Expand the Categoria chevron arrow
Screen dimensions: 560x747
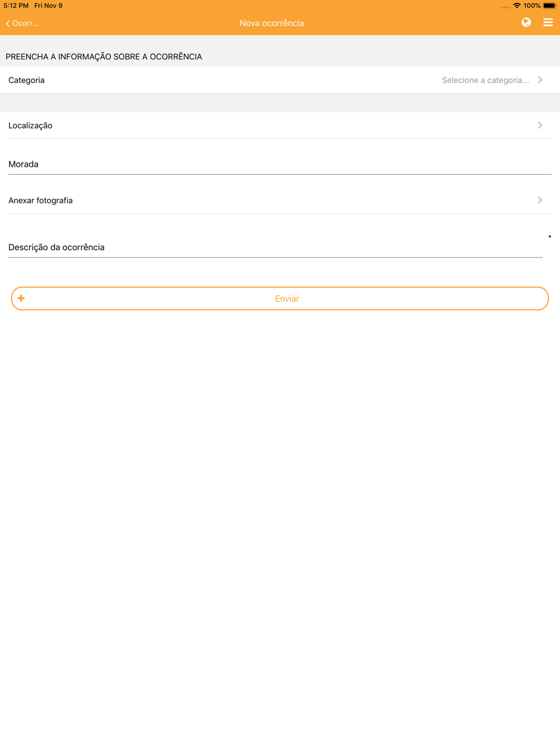tap(540, 80)
